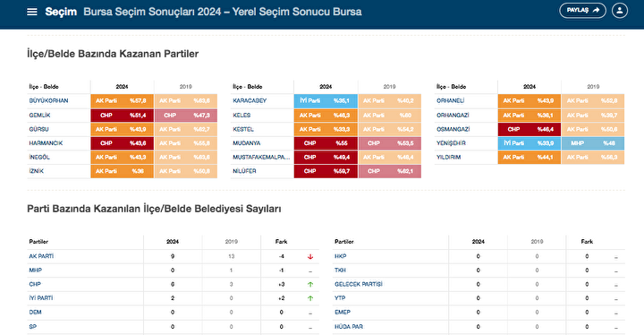Select the OSMANGAZİ district link
The image size is (644, 335).
pos(453,129)
